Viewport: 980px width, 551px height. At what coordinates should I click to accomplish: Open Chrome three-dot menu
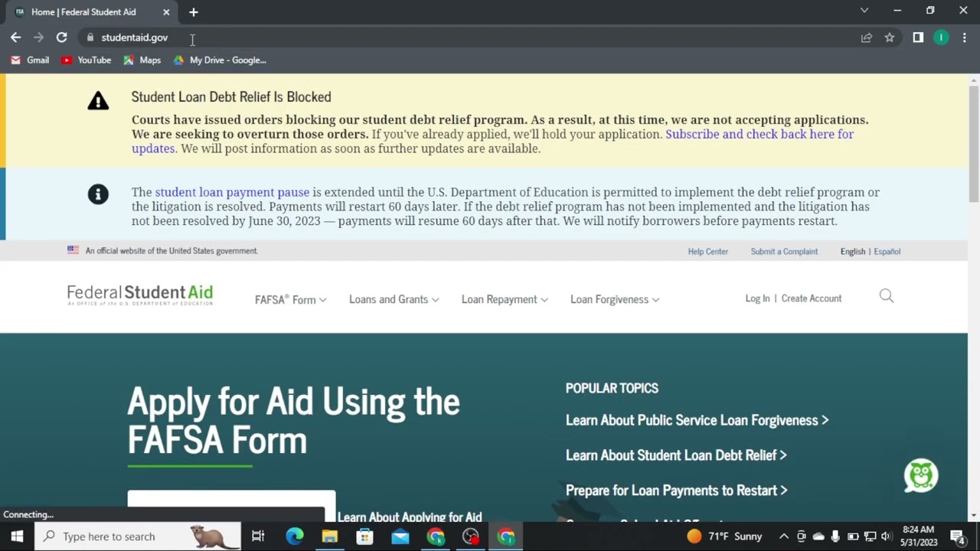pos(964,37)
